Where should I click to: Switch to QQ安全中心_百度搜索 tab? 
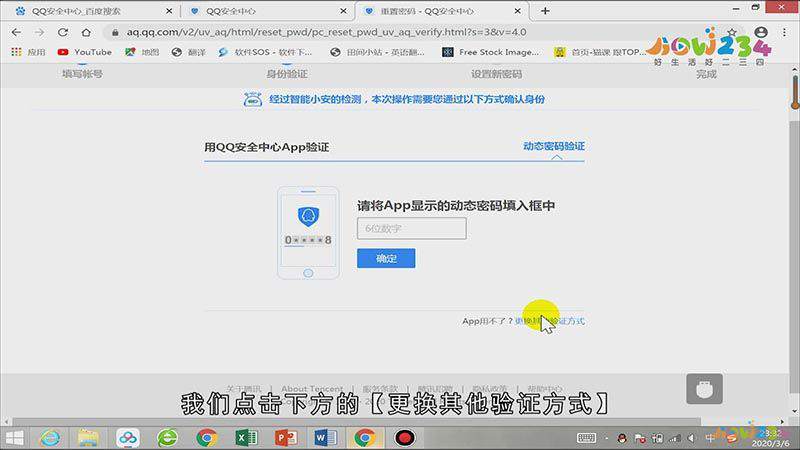tap(77, 11)
